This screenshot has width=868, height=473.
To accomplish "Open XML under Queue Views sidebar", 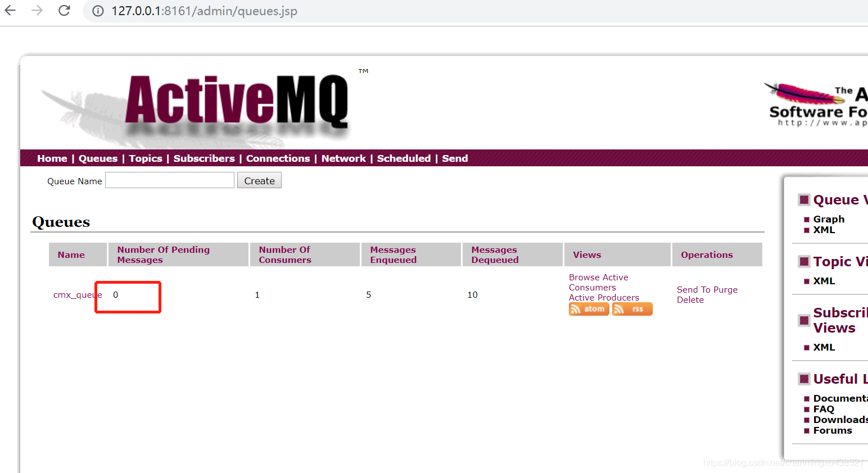I will tap(824, 230).
